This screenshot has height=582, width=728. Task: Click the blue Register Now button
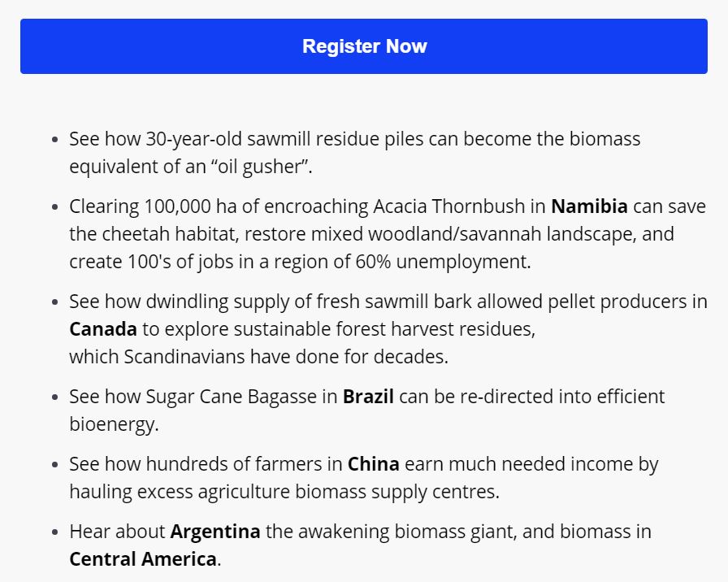point(363,46)
